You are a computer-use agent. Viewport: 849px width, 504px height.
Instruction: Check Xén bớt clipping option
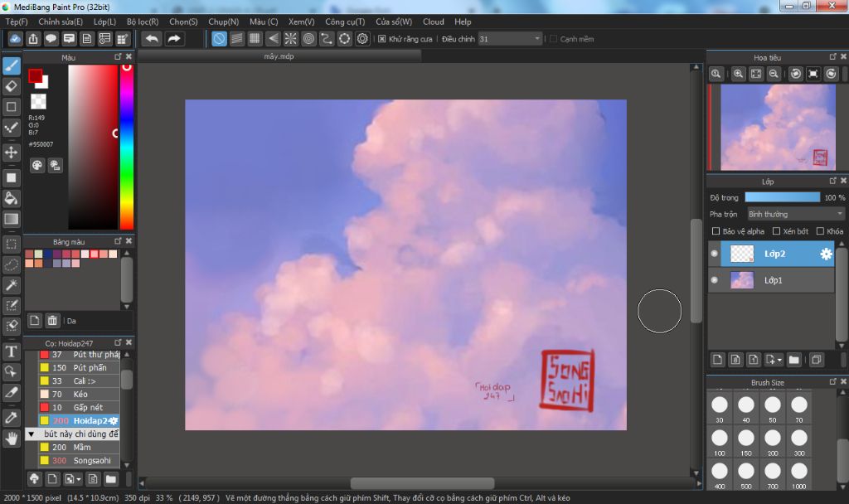tap(776, 231)
